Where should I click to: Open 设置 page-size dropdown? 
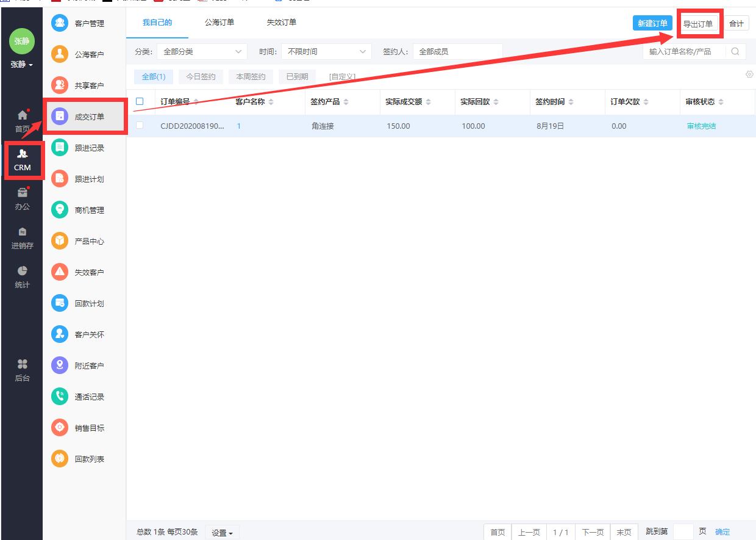(x=222, y=533)
